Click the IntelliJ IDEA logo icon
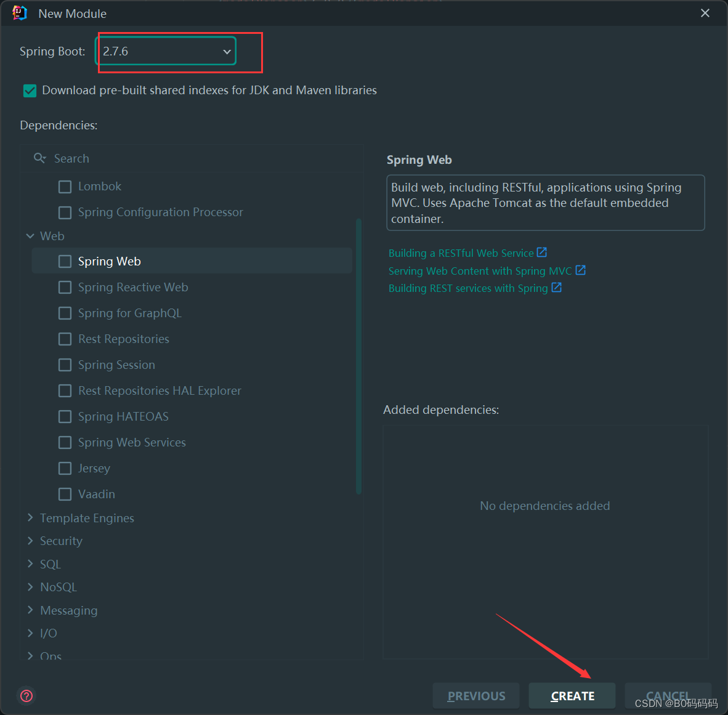 [x=20, y=13]
